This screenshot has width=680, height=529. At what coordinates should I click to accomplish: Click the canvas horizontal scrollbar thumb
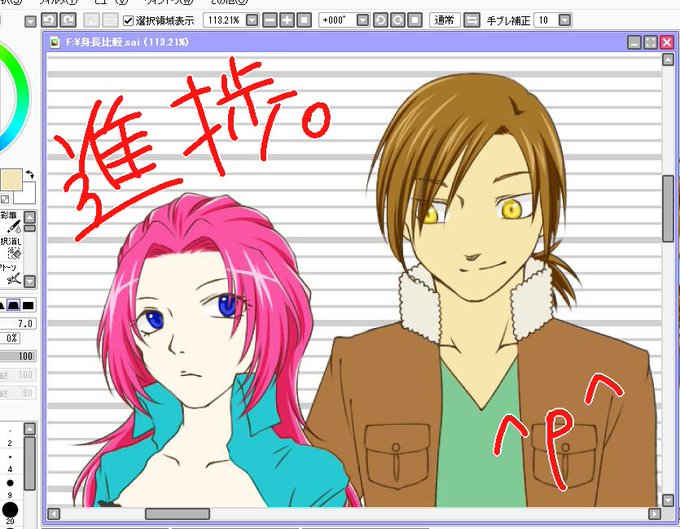coord(177,514)
